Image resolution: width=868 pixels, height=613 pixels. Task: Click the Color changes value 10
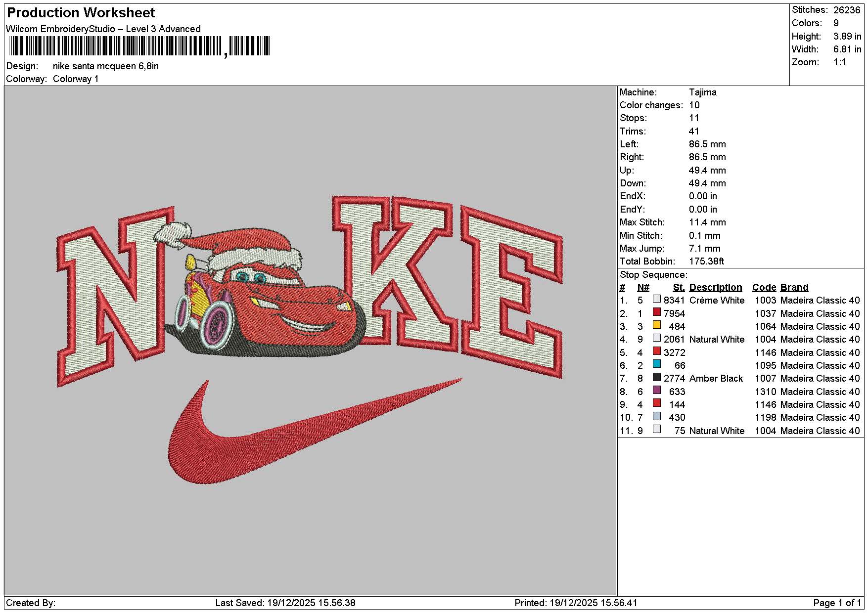pyautogui.click(x=694, y=105)
